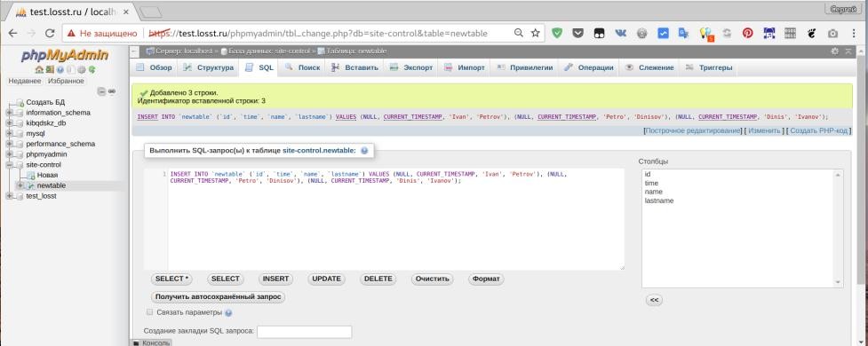Viewport: 868px width, 346px height.
Task: Expand the information_schema database node
Action: click(10, 113)
